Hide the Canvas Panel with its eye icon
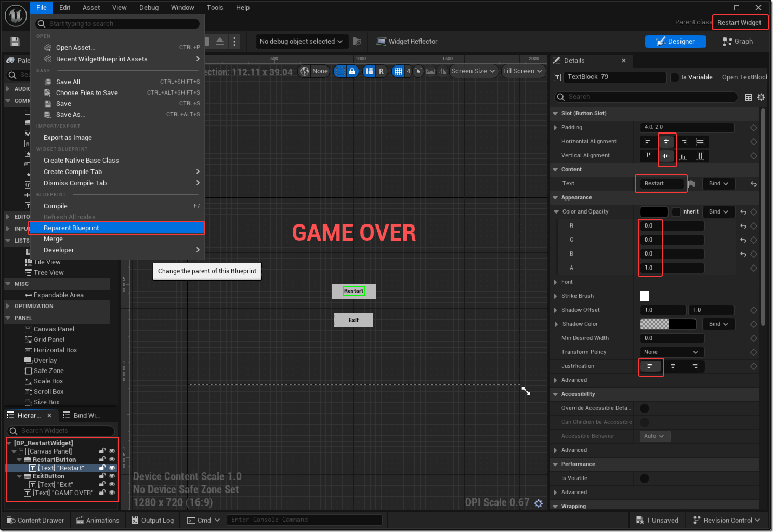773x532 pixels. point(112,451)
